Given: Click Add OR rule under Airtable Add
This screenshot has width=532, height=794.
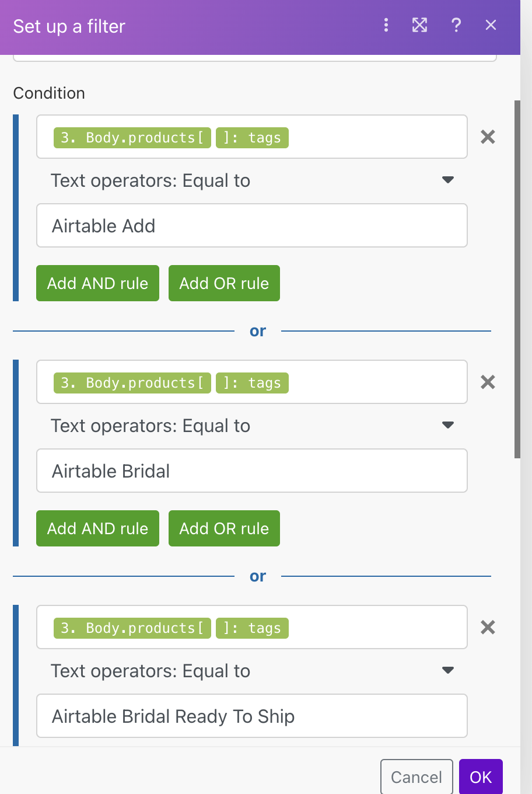Looking at the screenshot, I should click(x=224, y=283).
